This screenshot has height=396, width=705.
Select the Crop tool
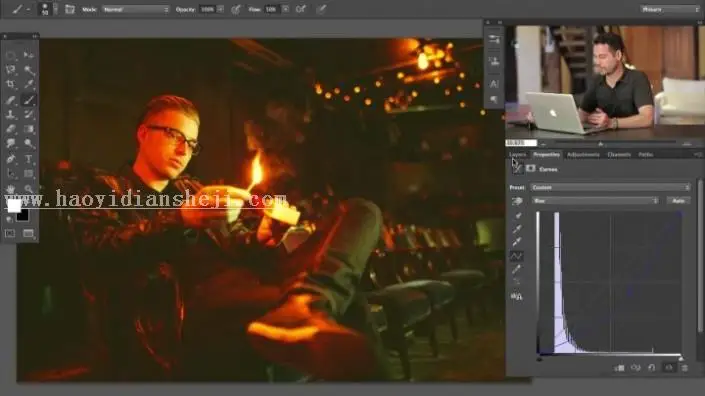point(11,84)
